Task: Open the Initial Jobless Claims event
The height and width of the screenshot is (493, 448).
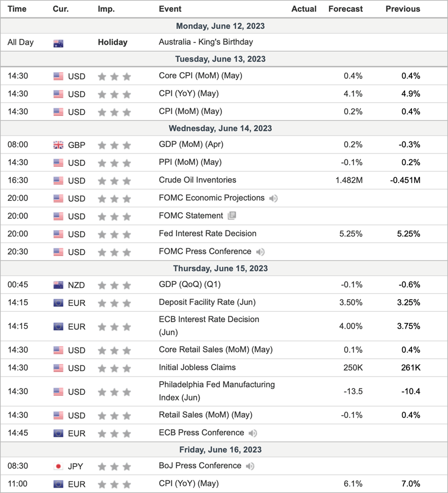Action: (197, 367)
